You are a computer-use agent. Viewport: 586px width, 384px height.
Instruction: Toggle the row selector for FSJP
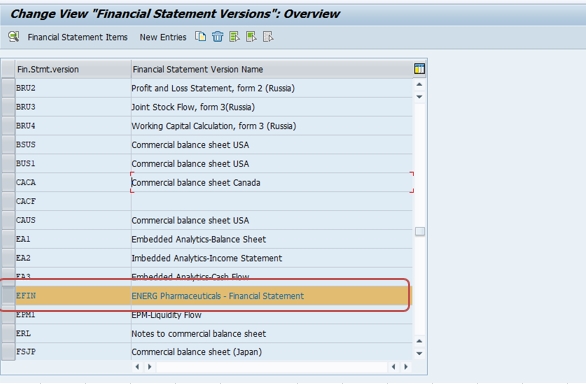(x=8, y=352)
